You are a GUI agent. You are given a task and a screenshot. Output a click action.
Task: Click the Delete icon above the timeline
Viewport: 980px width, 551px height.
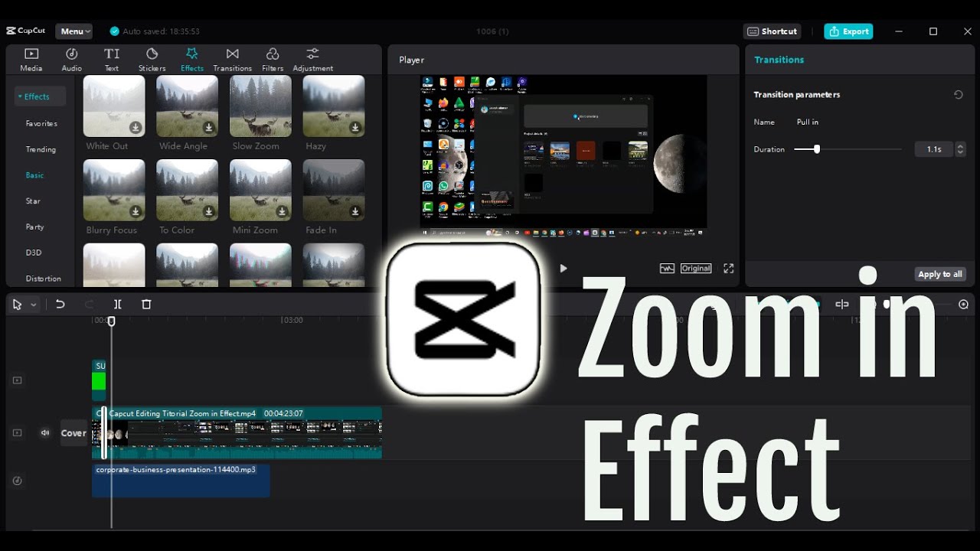[145, 304]
